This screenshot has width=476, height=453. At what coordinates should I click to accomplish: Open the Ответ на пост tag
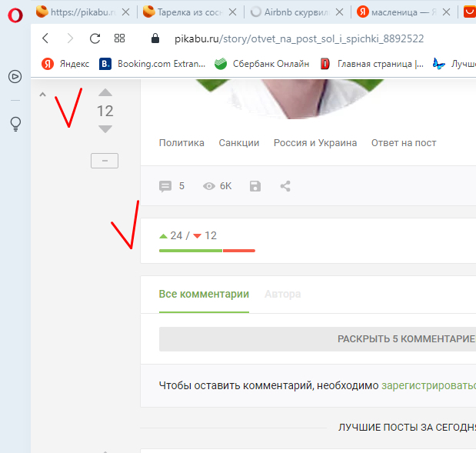pos(404,143)
